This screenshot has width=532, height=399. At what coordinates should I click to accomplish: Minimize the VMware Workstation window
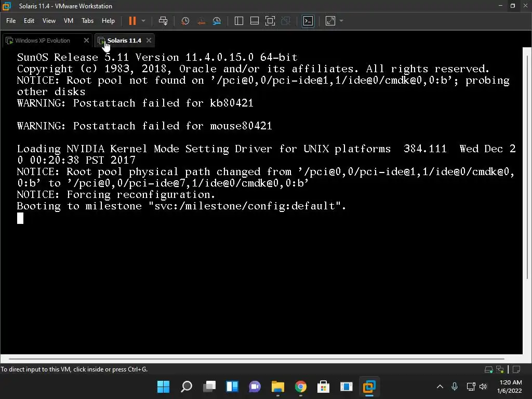pyautogui.click(x=500, y=6)
